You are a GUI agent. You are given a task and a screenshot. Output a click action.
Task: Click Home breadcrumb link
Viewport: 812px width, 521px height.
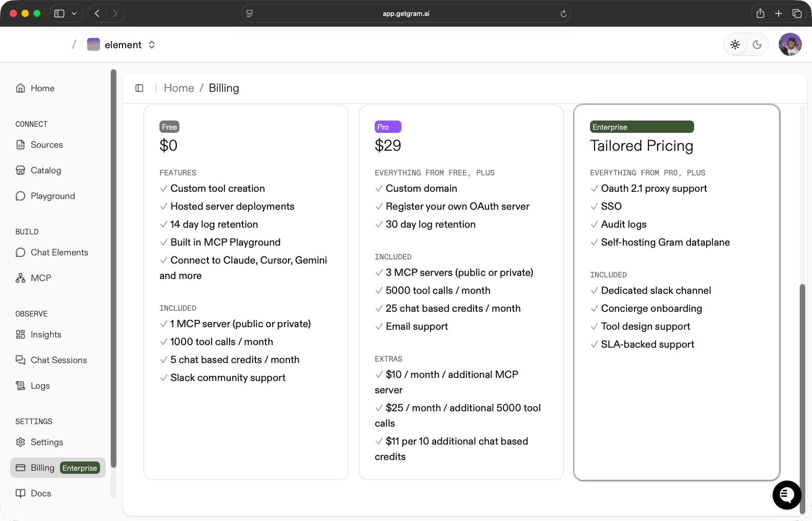[179, 88]
